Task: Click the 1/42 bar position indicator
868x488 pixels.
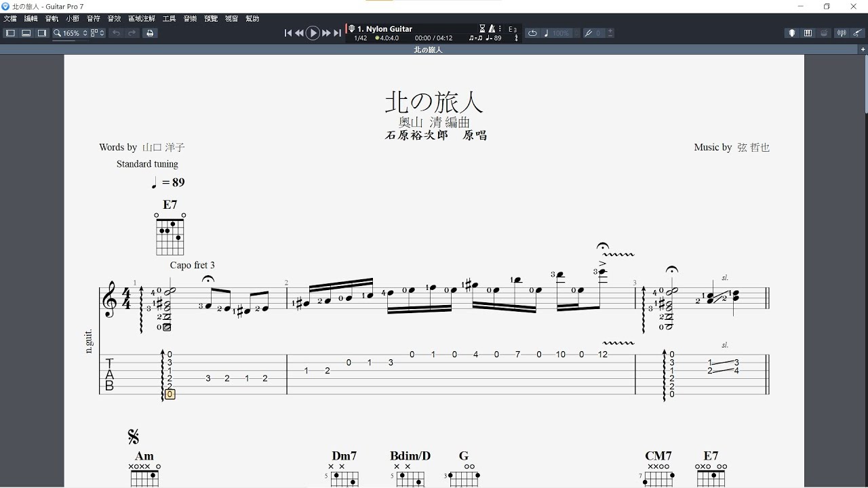Action: [x=360, y=38]
